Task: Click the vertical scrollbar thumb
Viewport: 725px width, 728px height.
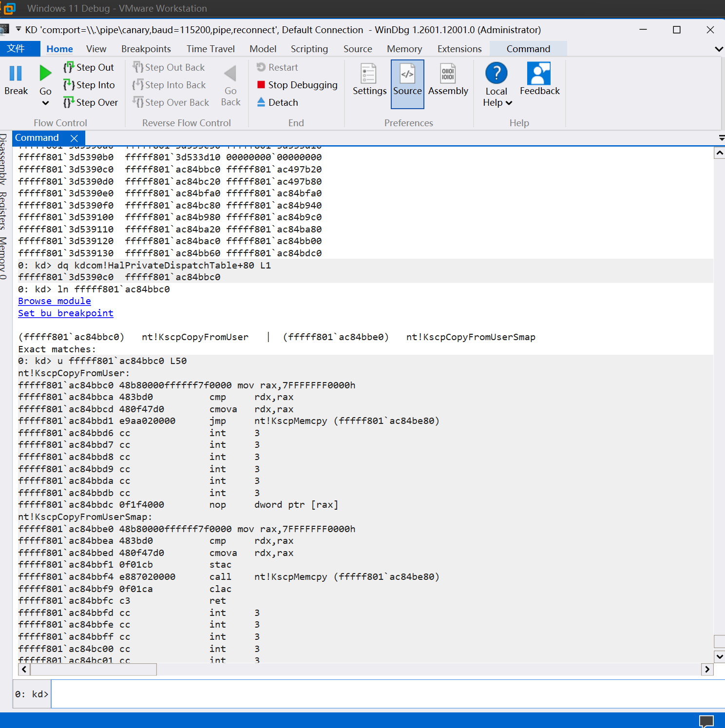Action: 720,641
